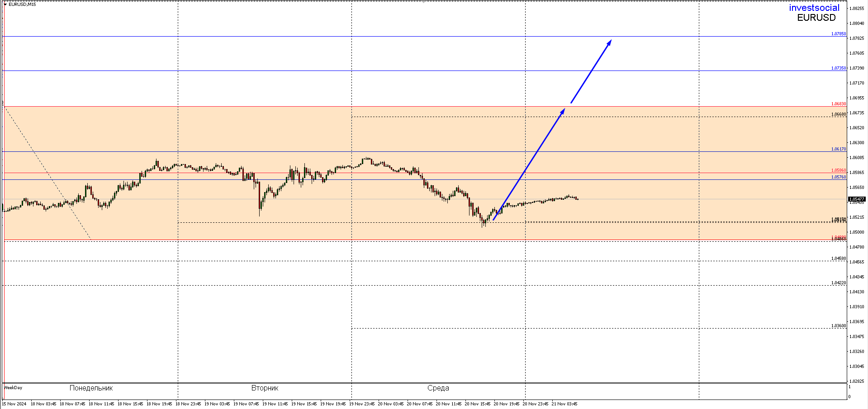The height and width of the screenshot is (409, 868).
Task: Click the WeekDay indicator label
Action: tap(13, 388)
